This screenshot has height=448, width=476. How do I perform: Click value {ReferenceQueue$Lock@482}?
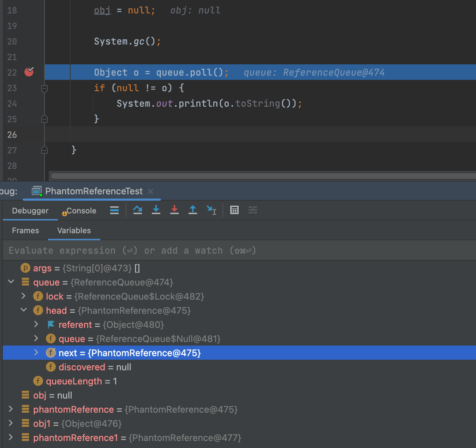(139, 296)
